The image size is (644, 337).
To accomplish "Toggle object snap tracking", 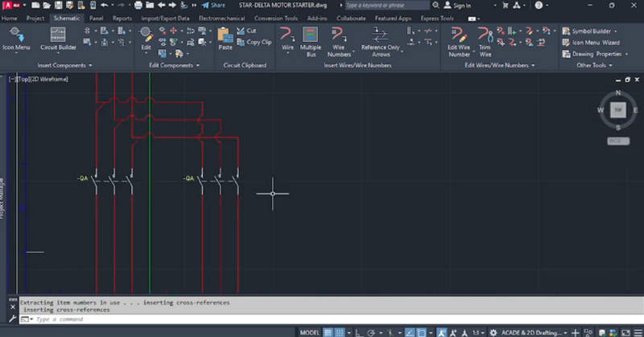I will coord(410,332).
